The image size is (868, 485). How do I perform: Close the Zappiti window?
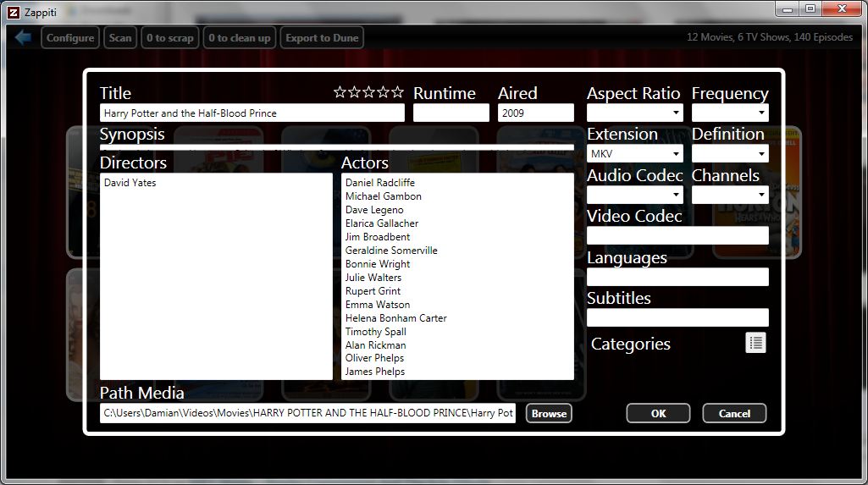[842, 9]
